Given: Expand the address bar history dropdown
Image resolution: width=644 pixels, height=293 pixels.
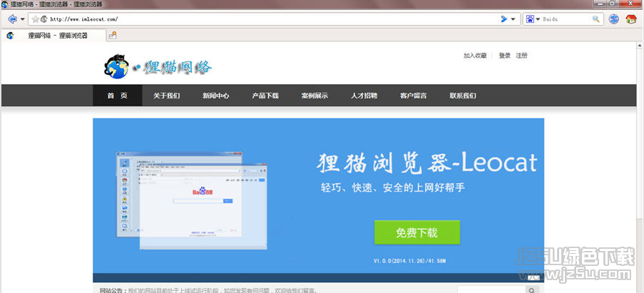Looking at the screenshot, I should [x=513, y=19].
